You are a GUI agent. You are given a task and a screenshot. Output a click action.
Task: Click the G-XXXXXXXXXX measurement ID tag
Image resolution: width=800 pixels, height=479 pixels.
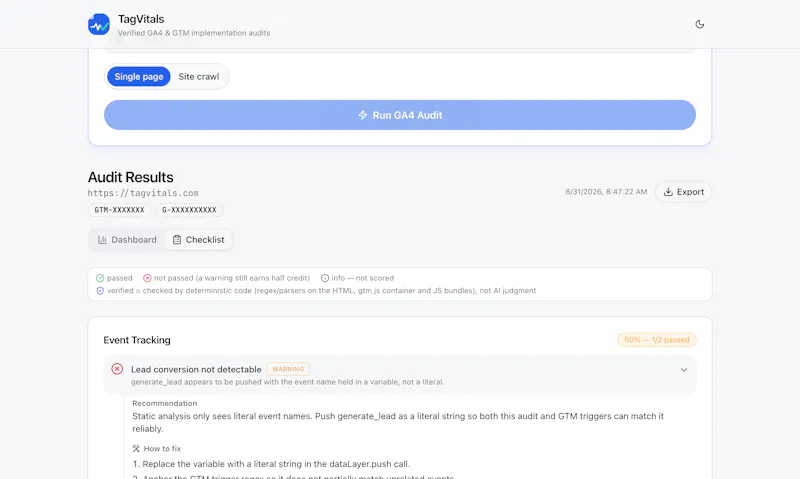[189, 210]
